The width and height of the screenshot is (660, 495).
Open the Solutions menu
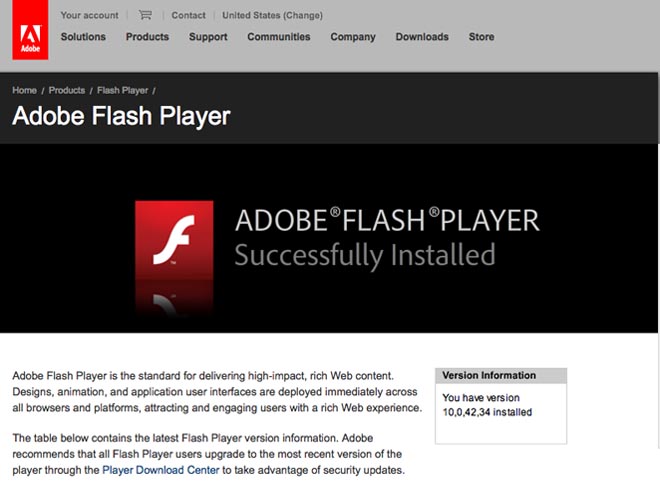point(83,37)
